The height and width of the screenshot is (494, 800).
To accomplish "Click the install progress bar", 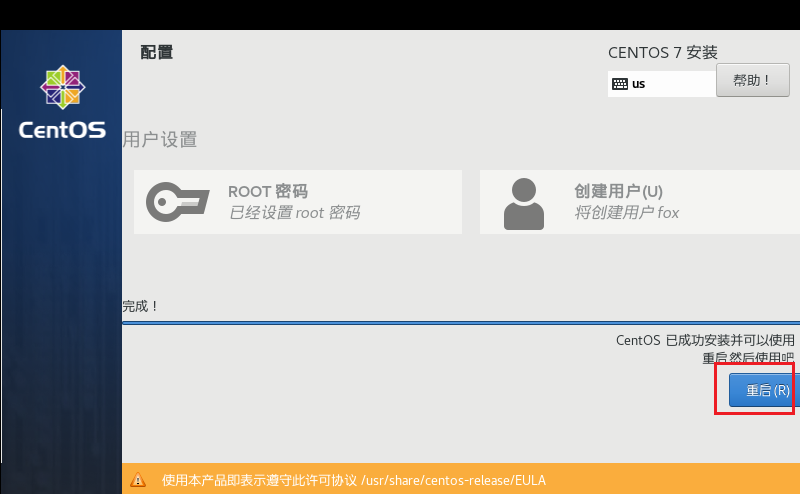I will (x=461, y=323).
